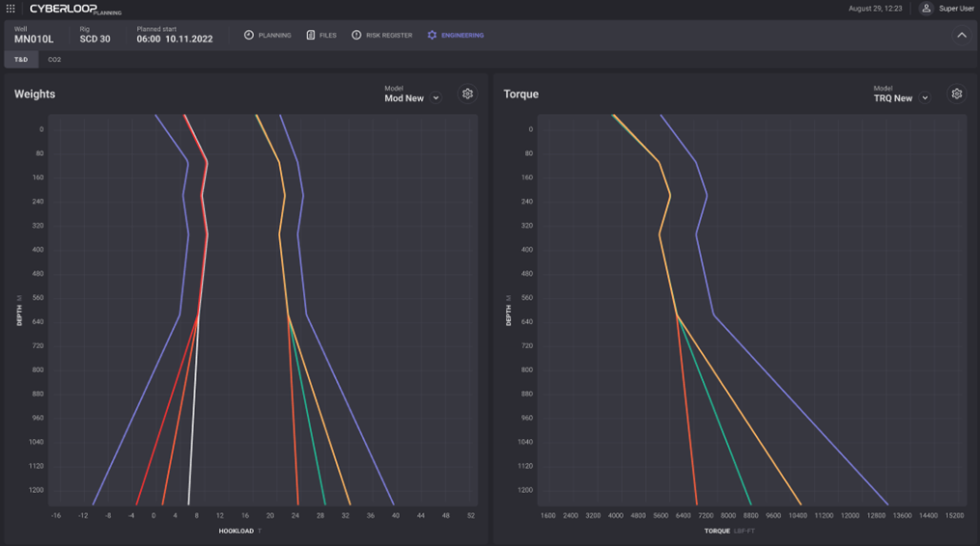
Task: Click the Engineering gear icon
Action: click(x=432, y=36)
